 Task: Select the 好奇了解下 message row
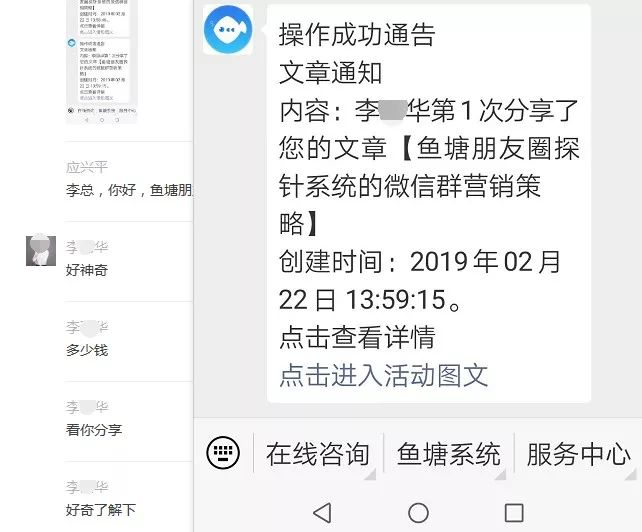129,500
